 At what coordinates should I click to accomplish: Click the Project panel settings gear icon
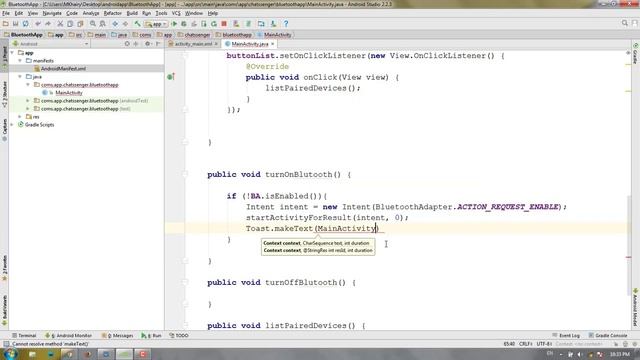[x=147, y=44]
